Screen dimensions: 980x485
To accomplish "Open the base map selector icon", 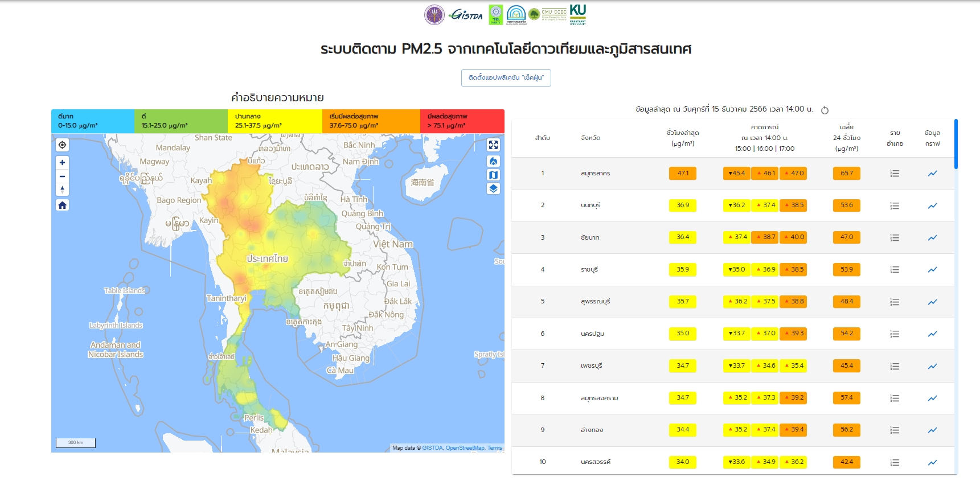I will click(493, 175).
